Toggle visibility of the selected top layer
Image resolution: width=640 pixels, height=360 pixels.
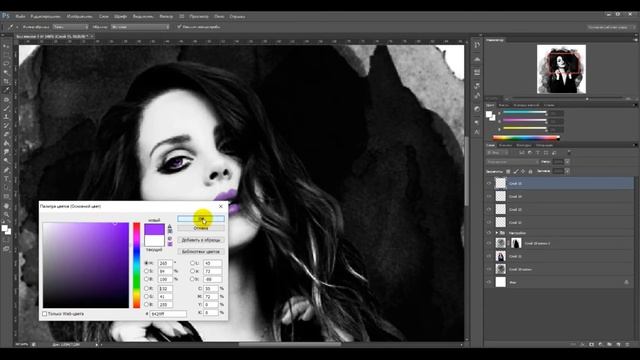[x=489, y=183]
